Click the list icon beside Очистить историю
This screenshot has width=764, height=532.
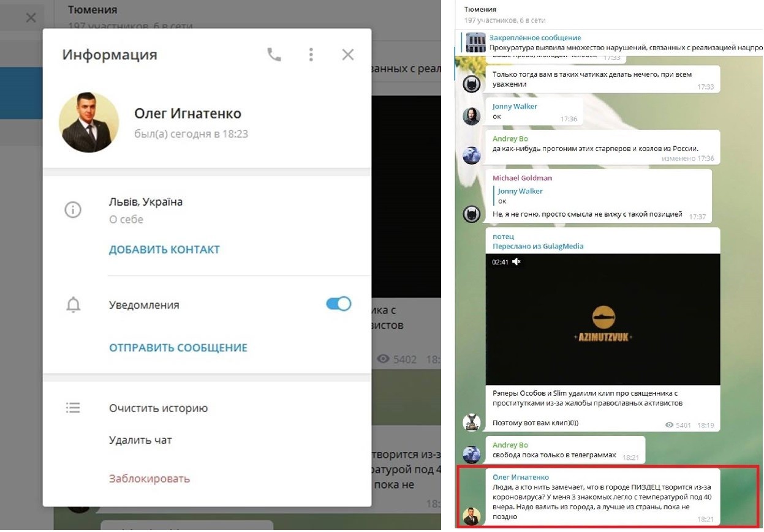coord(73,408)
